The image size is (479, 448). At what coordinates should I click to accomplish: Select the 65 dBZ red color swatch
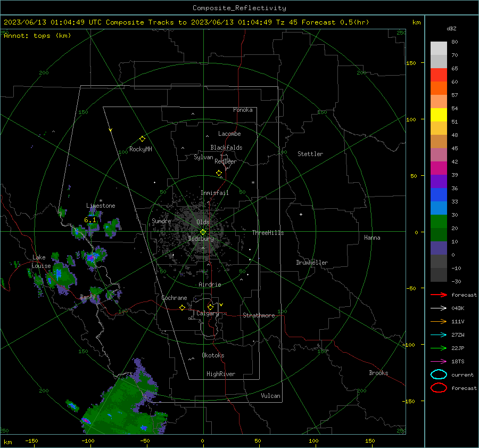pos(439,75)
